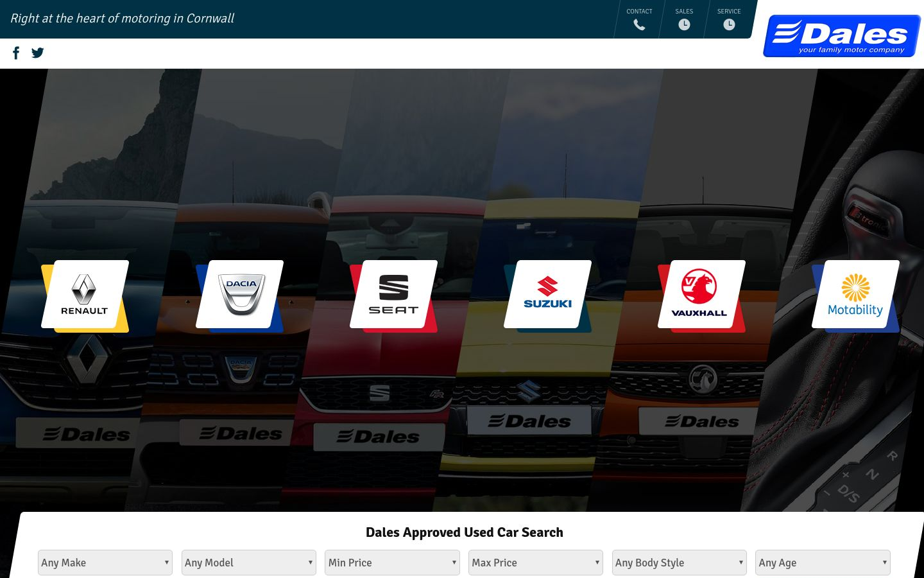The image size is (924, 578).
Task: Choose the Motability scheme badge
Action: [x=855, y=295]
